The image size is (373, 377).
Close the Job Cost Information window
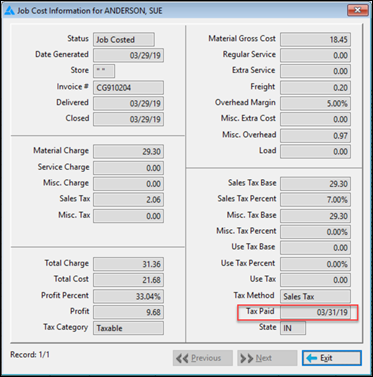[357, 10]
